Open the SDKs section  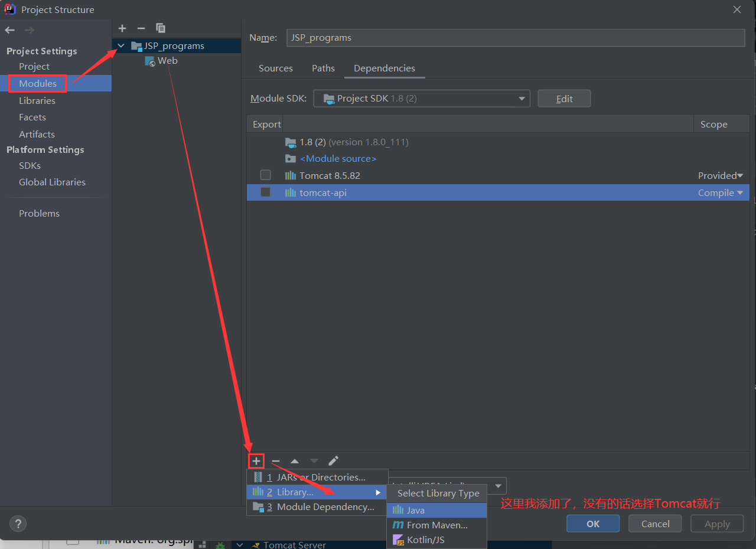click(x=30, y=165)
